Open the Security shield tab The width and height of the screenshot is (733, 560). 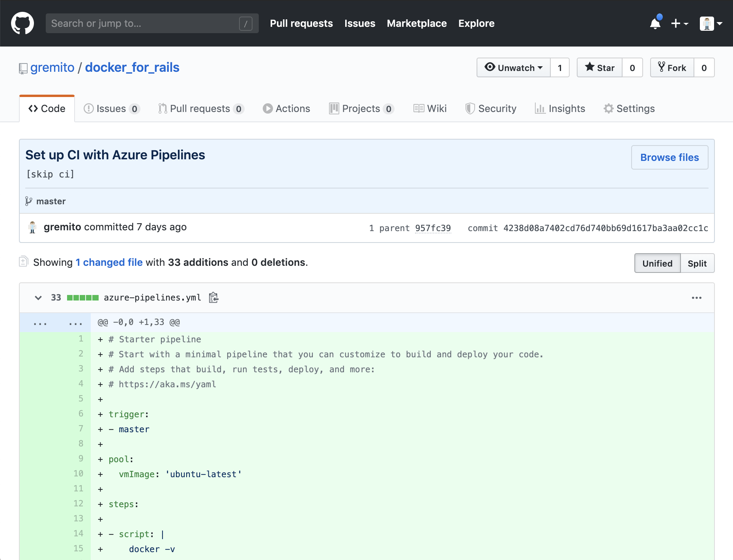[491, 108]
